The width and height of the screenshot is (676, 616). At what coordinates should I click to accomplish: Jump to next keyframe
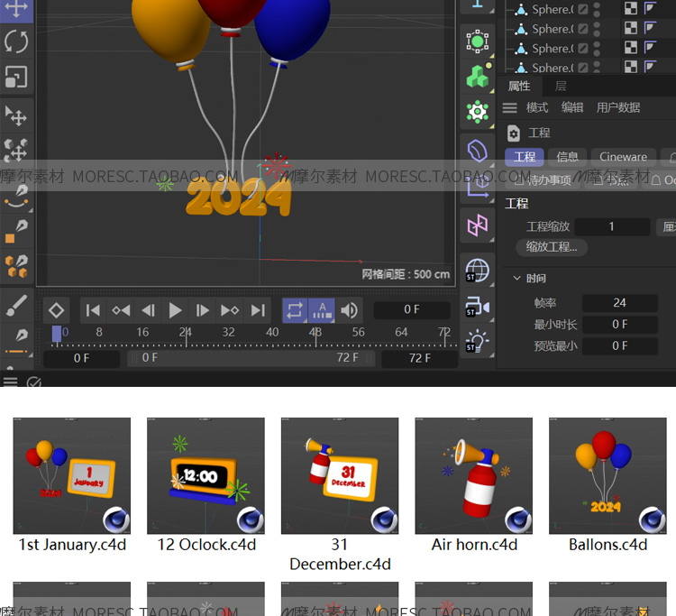point(229,310)
